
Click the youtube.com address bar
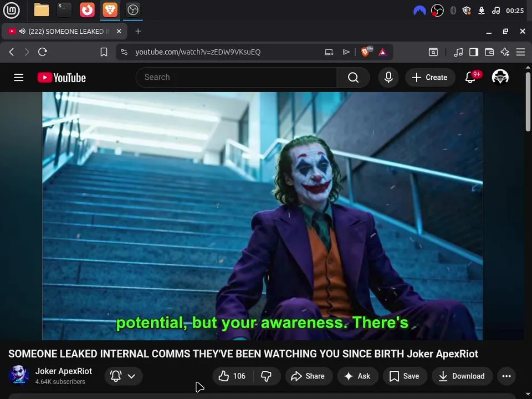197,52
